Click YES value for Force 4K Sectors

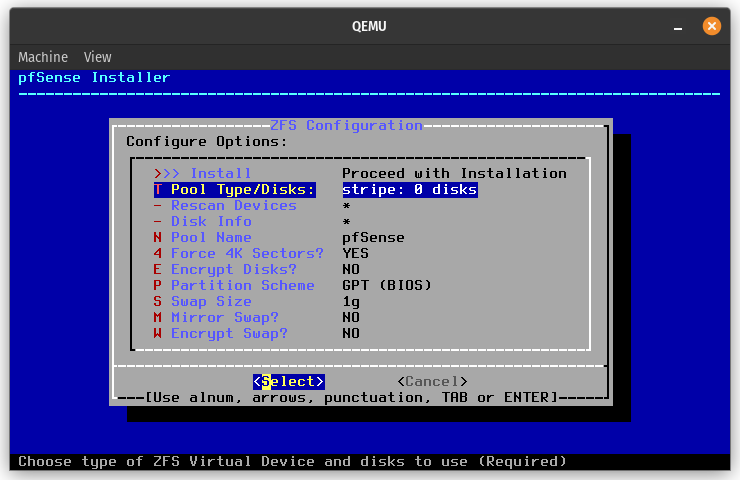355,253
